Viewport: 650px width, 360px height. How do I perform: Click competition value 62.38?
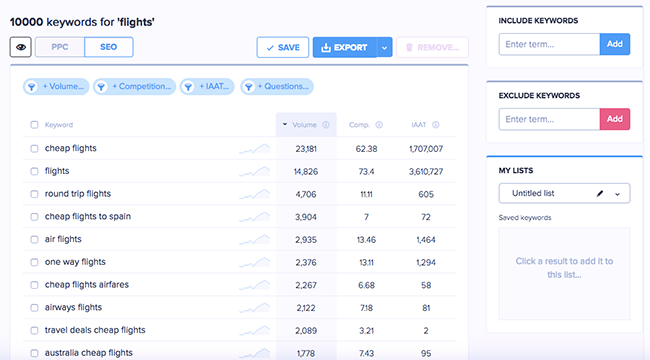coord(366,148)
